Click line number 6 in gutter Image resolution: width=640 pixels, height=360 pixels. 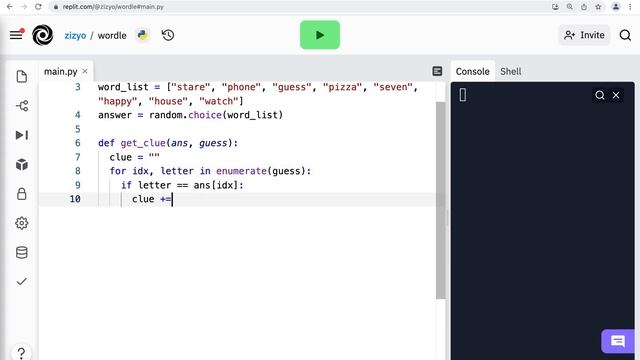point(78,143)
